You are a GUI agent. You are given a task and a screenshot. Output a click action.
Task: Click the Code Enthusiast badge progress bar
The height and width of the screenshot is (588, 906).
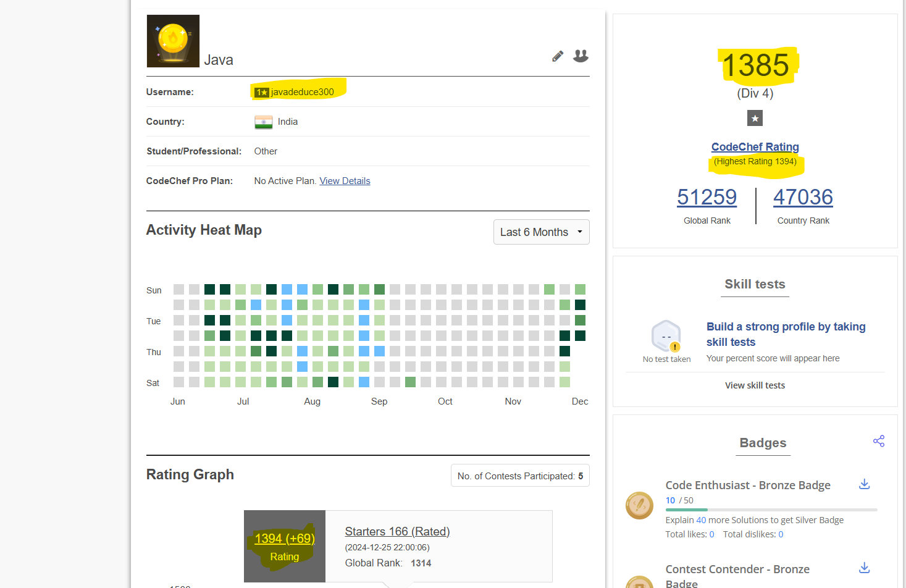point(771,510)
